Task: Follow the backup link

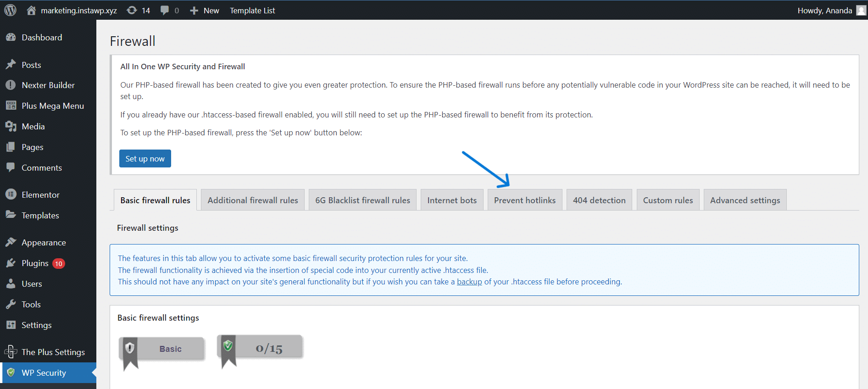Action: pyautogui.click(x=469, y=282)
